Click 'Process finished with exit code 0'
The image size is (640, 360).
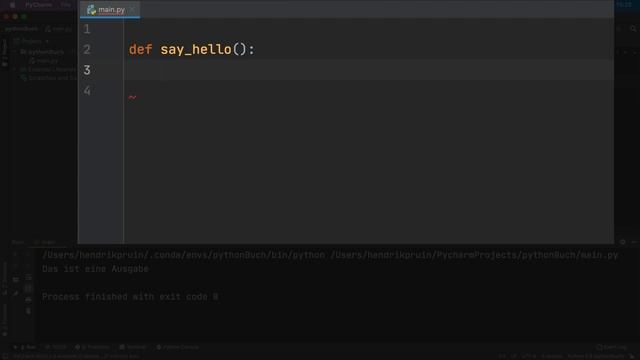pos(130,297)
